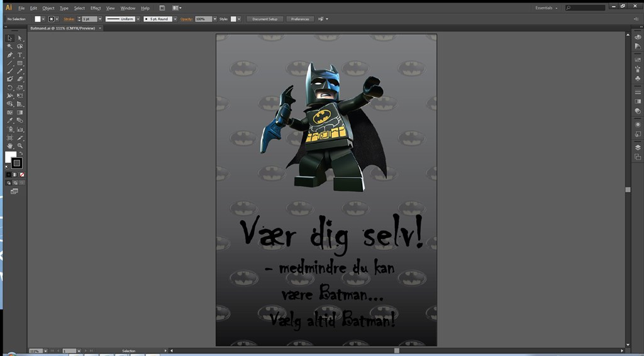Screen dimensions: 644x356
Task: Select the Line Segment tool
Action: pos(10,63)
